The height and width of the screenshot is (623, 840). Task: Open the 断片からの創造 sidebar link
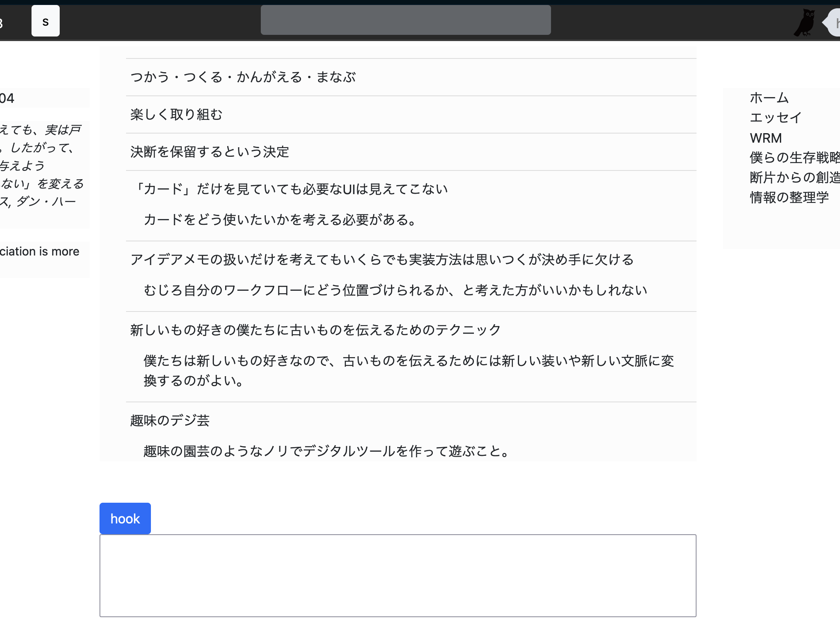(794, 178)
